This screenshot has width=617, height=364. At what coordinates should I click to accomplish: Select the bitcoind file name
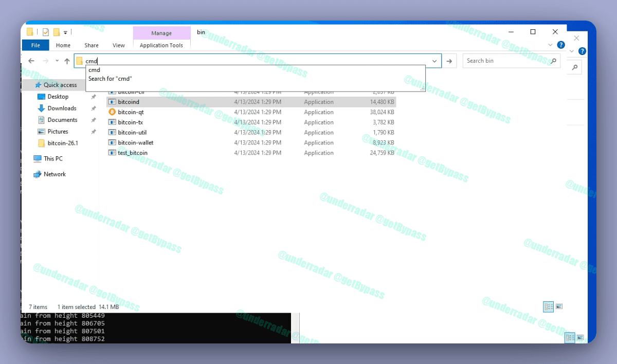[129, 102]
